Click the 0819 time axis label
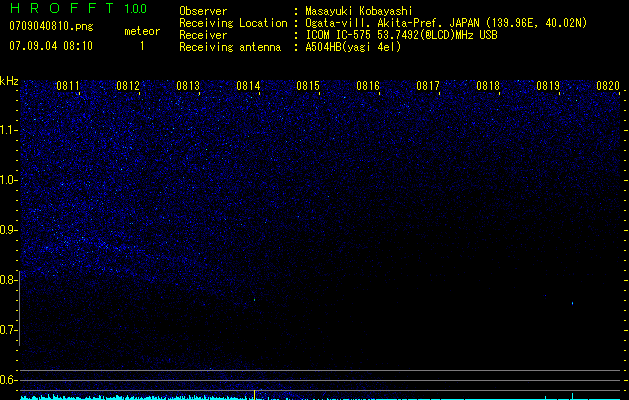The height and width of the screenshot is (400, 629). [x=548, y=86]
